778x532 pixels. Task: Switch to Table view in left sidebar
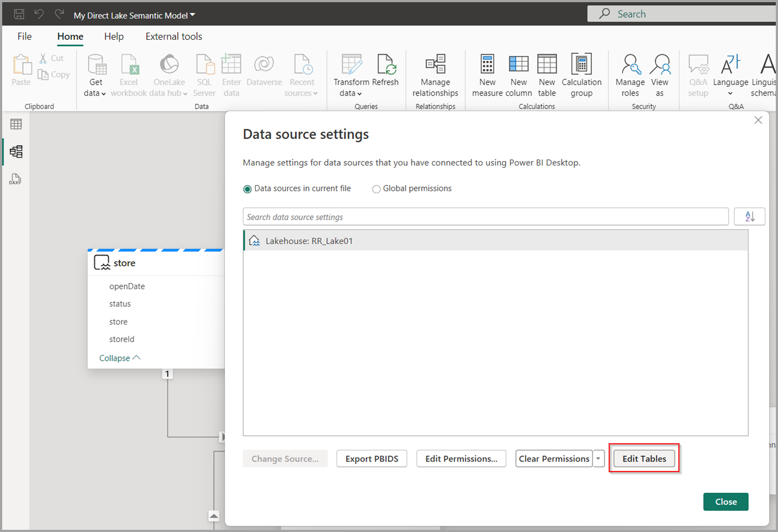[16, 124]
